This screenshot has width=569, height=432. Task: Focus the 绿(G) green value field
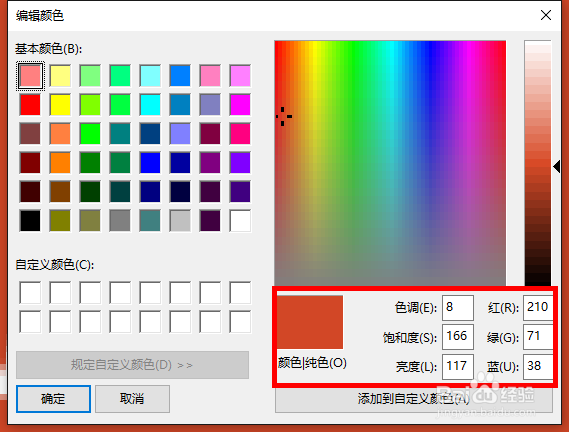[538, 337]
